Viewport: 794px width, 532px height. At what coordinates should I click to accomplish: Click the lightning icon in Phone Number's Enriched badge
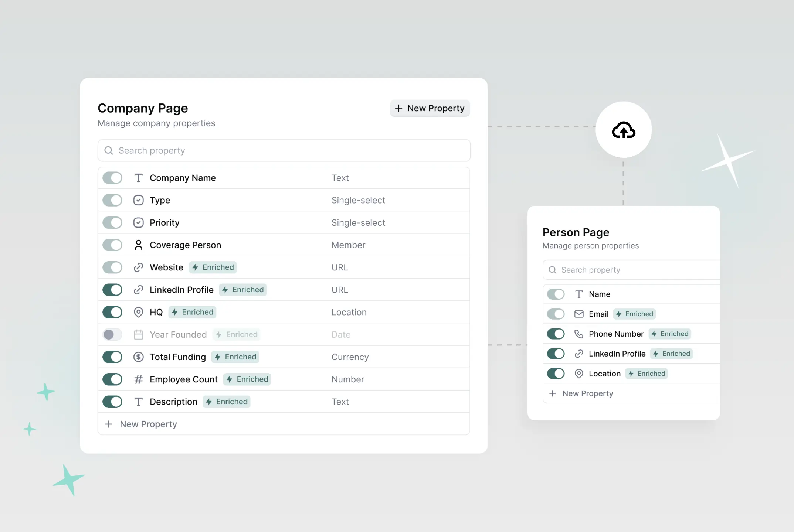coord(654,334)
